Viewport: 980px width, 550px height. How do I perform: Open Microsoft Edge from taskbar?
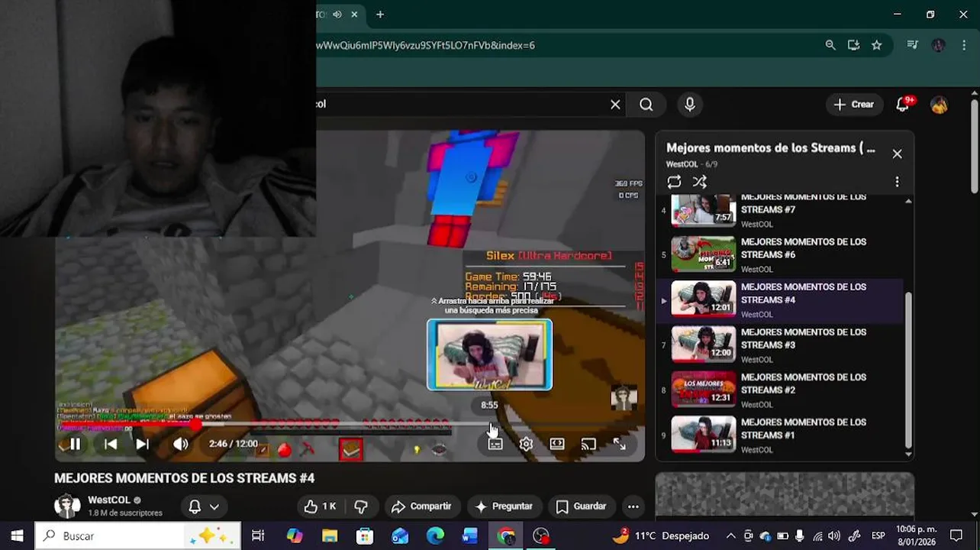[x=435, y=535]
